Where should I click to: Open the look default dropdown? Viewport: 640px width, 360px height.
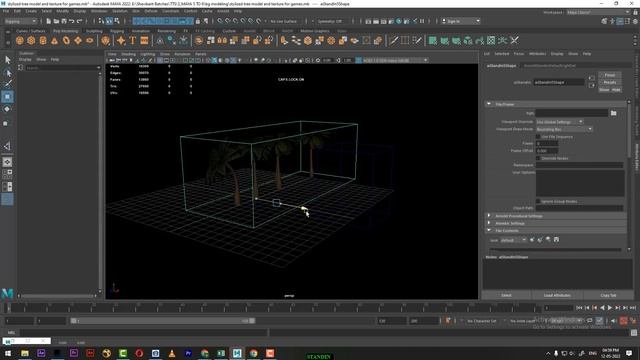tap(513, 240)
